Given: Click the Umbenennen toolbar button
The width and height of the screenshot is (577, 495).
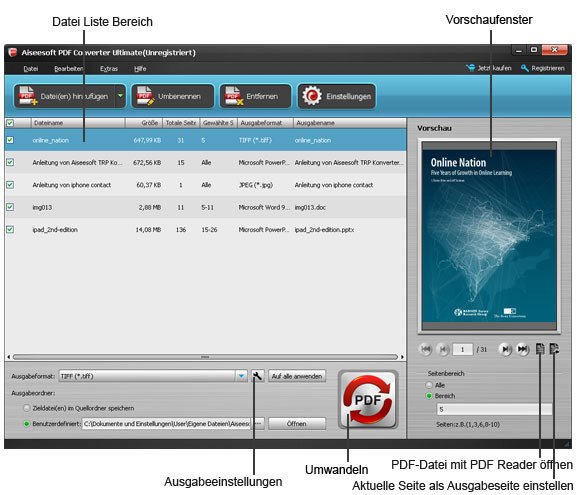Looking at the screenshot, I should pos(173,96).
